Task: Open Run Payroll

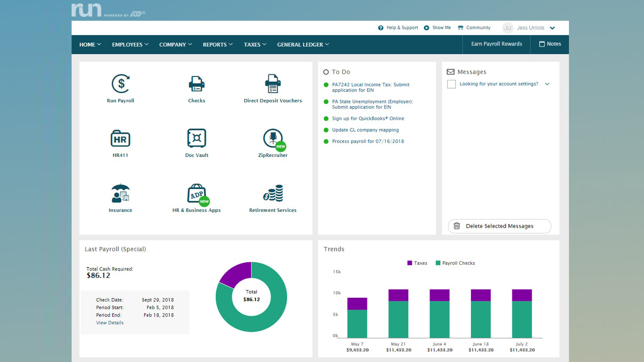Action: click(x=120, y=87)
